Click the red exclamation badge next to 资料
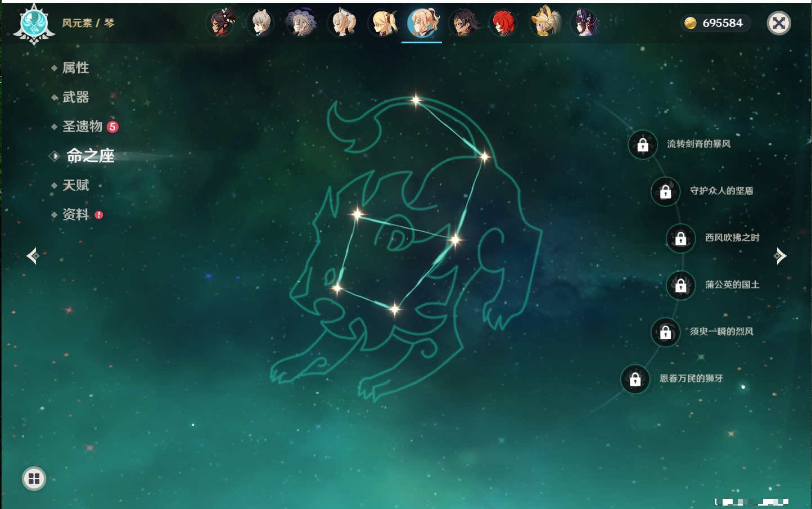This screenshot has width=812, height=509. [x=99, y=215]
